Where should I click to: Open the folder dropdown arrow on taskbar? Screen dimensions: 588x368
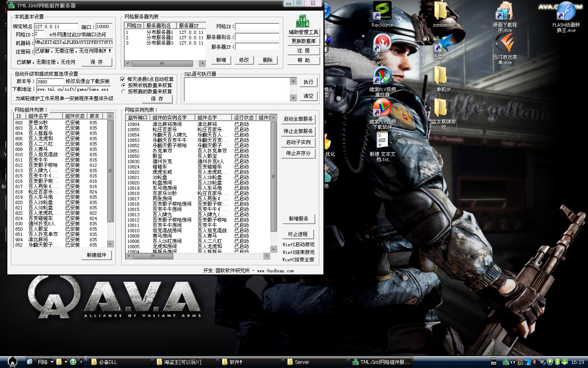pyautogui.click(x=66, y=362)
